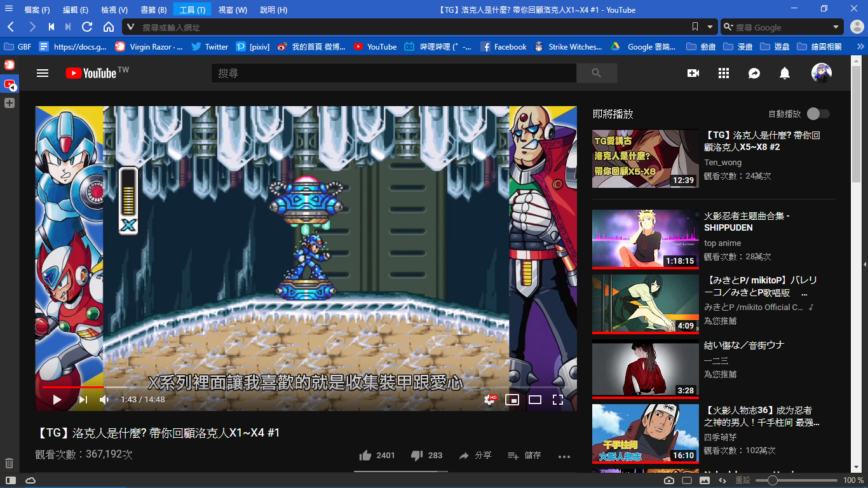Seek on the video progress bar

click(306, 386)
